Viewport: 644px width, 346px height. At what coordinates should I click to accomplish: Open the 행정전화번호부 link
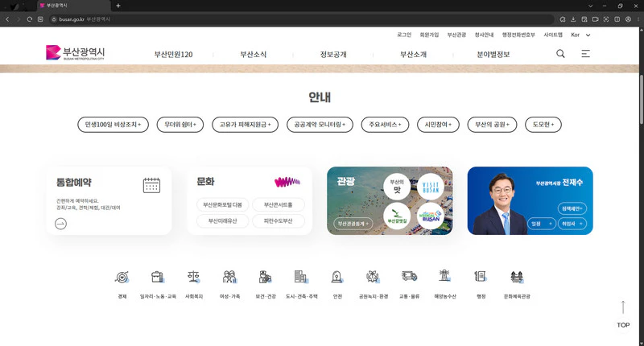tap(518, 35)
